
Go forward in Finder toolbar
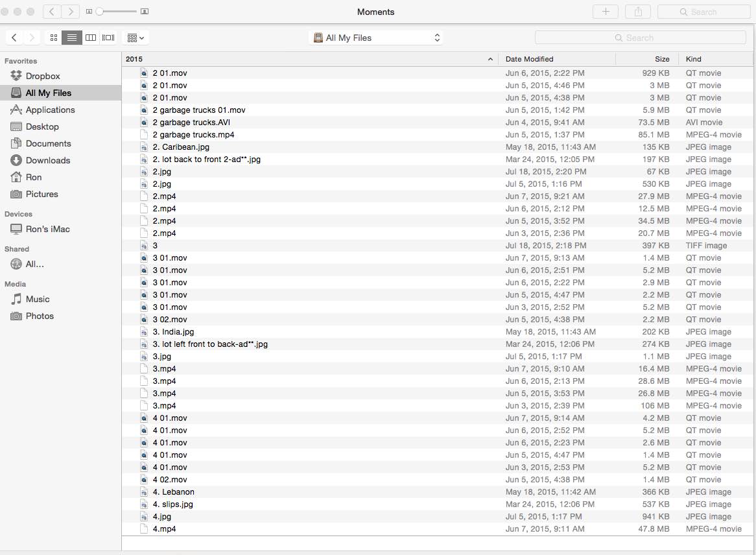pos(32,38)
